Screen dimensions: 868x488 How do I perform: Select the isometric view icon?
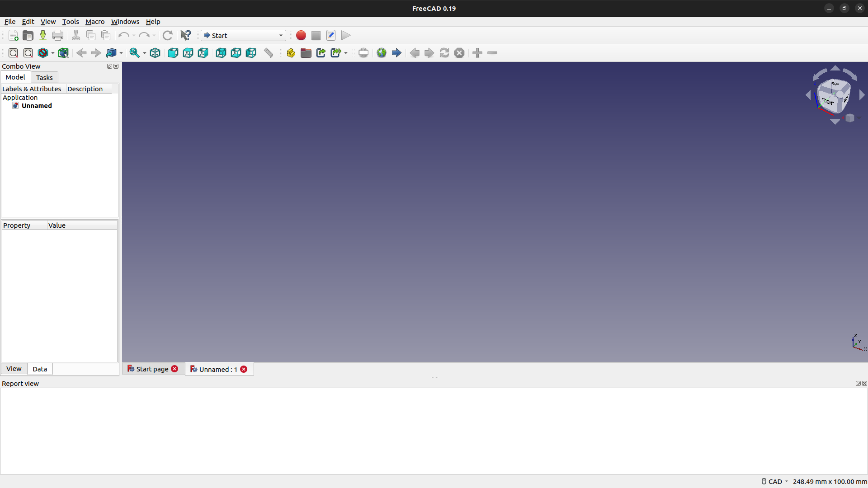click(155, 53)
